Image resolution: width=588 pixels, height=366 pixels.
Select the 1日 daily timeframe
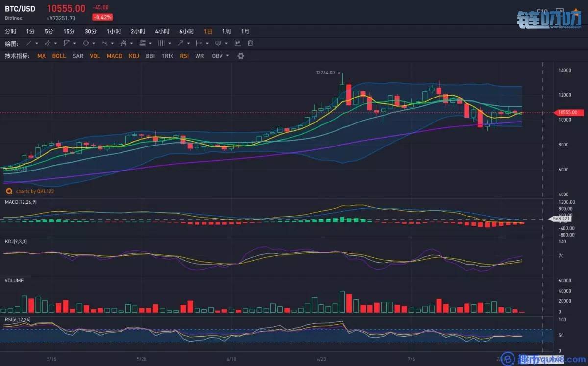pyautogui.click(x=208, y=31)
